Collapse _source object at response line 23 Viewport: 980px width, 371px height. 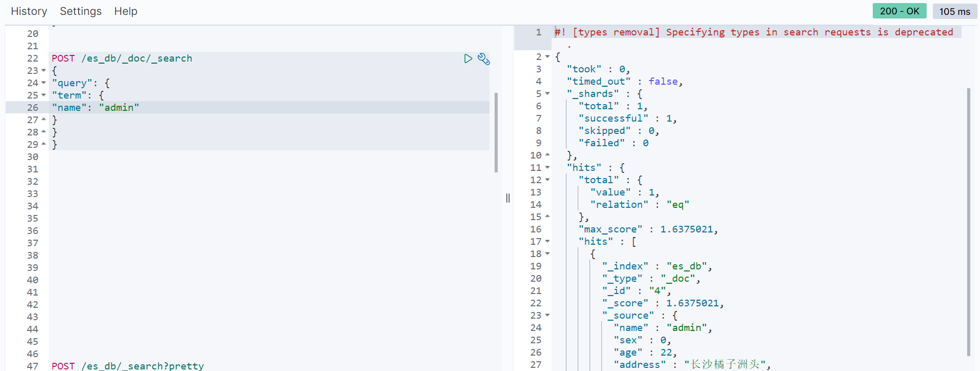(547, 316)
